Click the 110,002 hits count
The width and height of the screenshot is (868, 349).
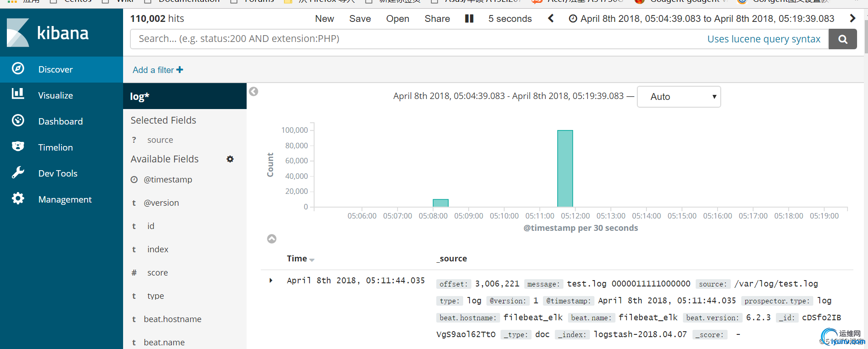point(157,19)
